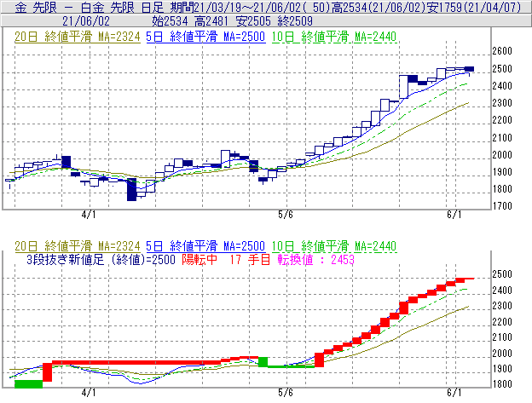Click the 2600 price axis label
Viewport: 532px width, 403px height.
[502, 51]
